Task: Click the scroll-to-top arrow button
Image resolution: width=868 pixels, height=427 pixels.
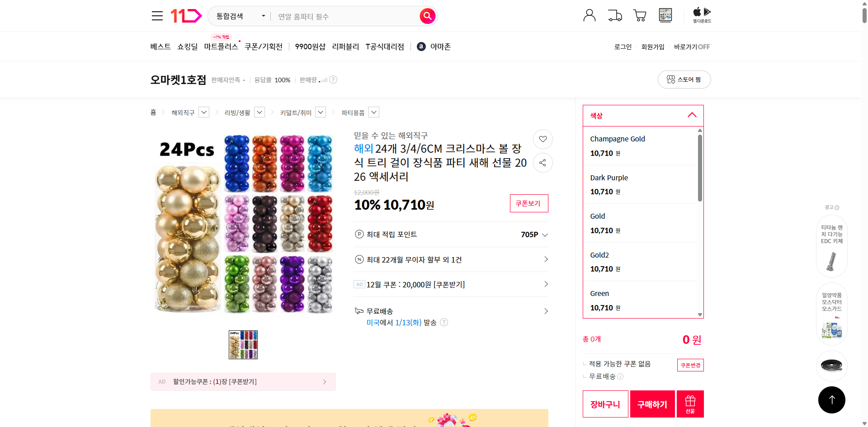Action: coord(831,399)
